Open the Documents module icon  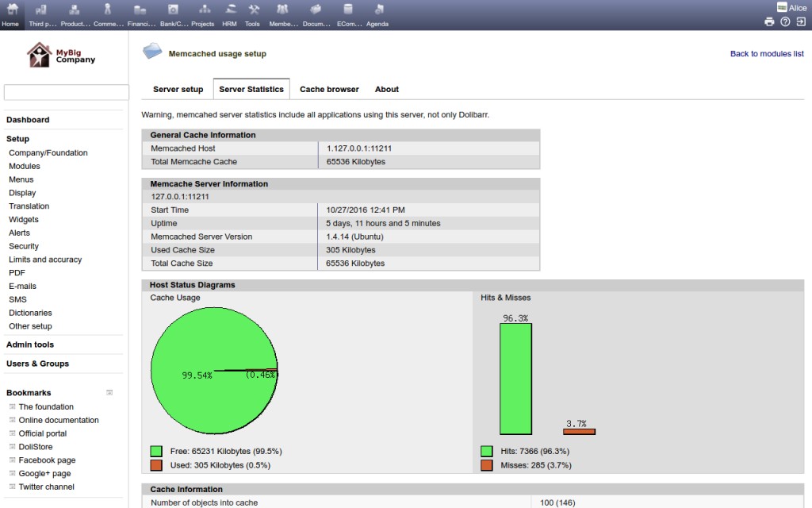pos(316,13)
